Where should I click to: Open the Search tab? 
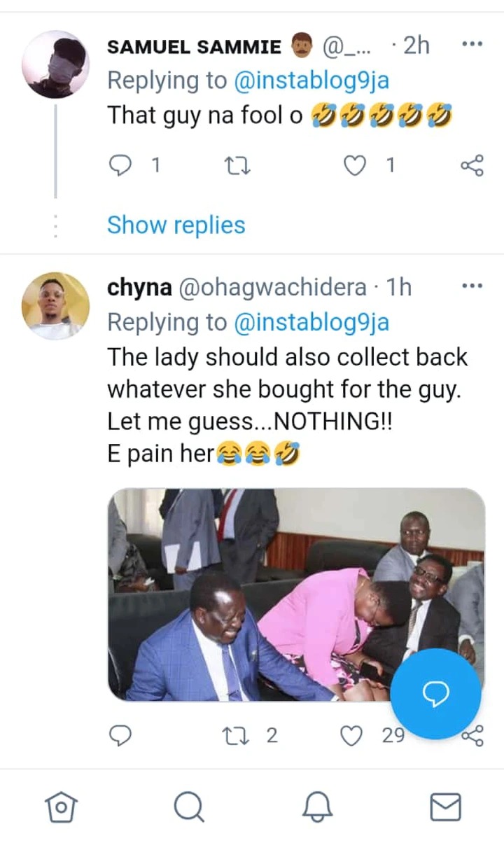coord(188,807)
